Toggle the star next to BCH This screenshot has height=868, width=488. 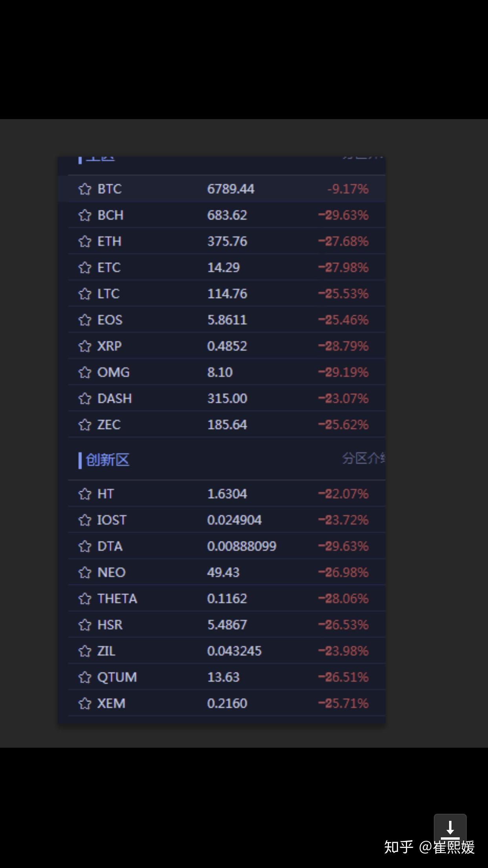[x=84, y=215]
